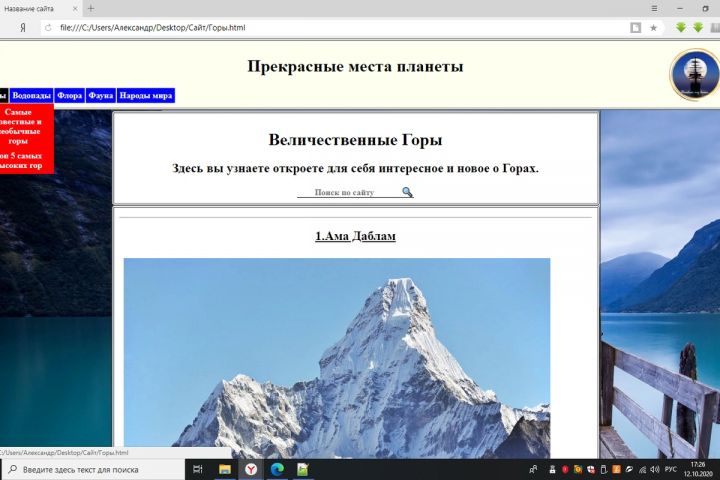720x480 pixels.
Task: Switch to Yandex Browser in the taskbar
Action: 251,469
